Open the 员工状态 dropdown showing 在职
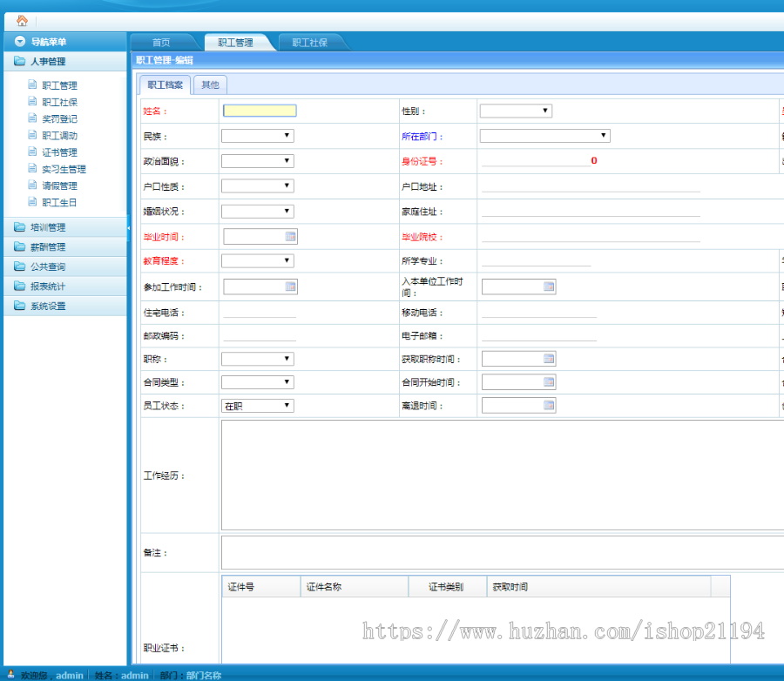784x681 pixels. pos(258,406)
